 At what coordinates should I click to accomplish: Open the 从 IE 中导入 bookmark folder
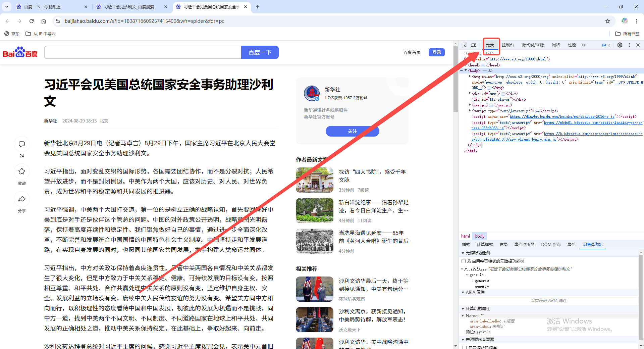[41, 34]
